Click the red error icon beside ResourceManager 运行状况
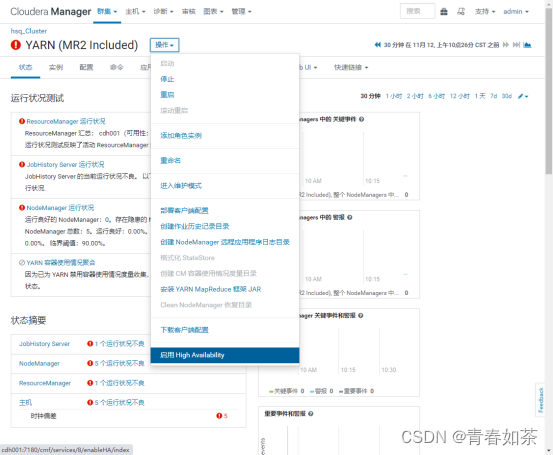 point(22,121)
